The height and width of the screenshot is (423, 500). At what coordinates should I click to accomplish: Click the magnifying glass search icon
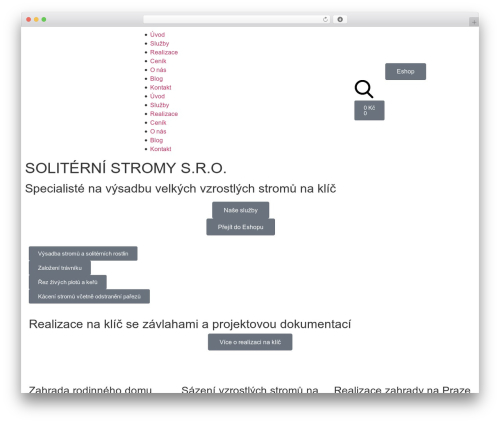364,89
